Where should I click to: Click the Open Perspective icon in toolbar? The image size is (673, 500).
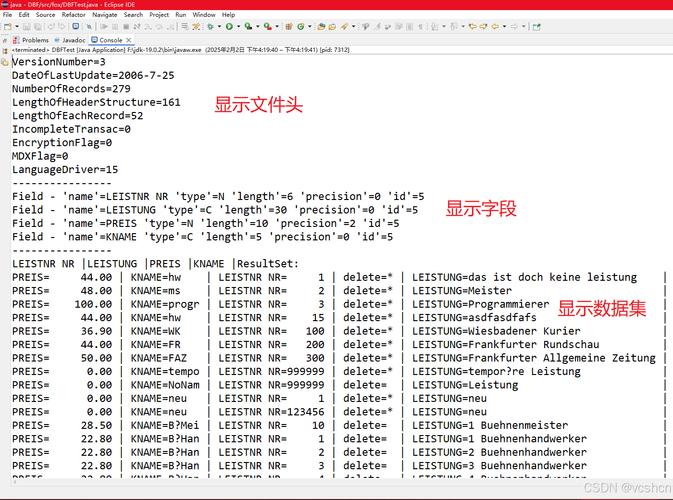click(536, 26)
